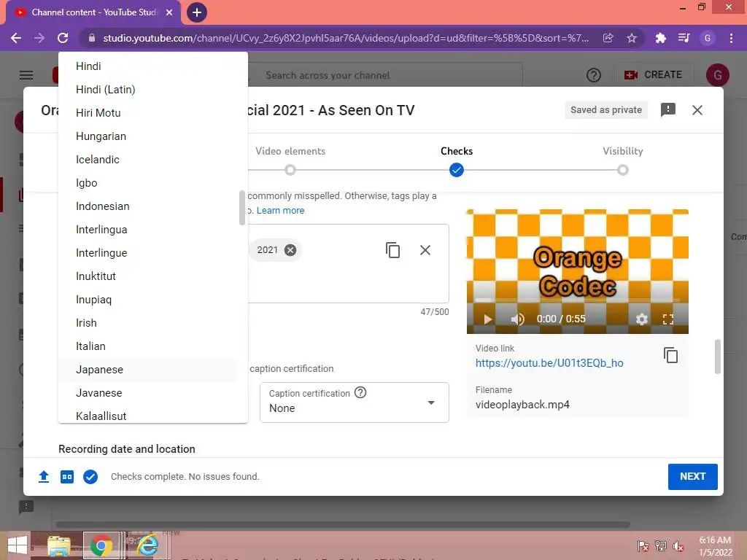Viewport: 747px width, 560px height.
Task: Click the language list scrollbar
Action: (x=242, y=208)
